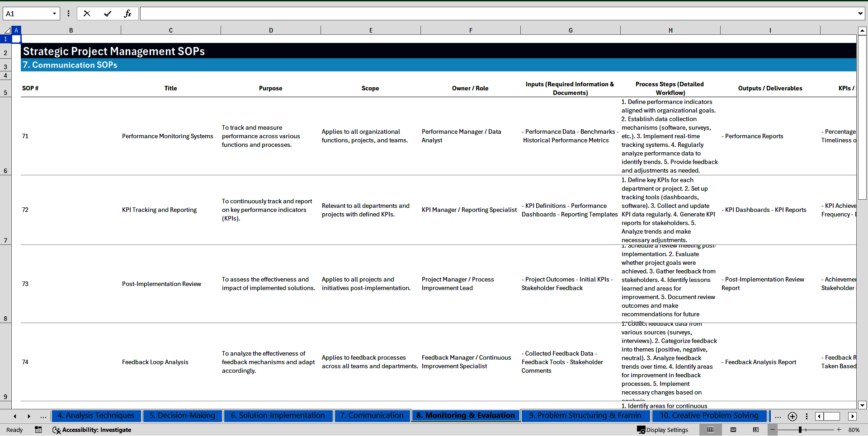Click the Cancel entry X icon

click(x=87, y=14)
